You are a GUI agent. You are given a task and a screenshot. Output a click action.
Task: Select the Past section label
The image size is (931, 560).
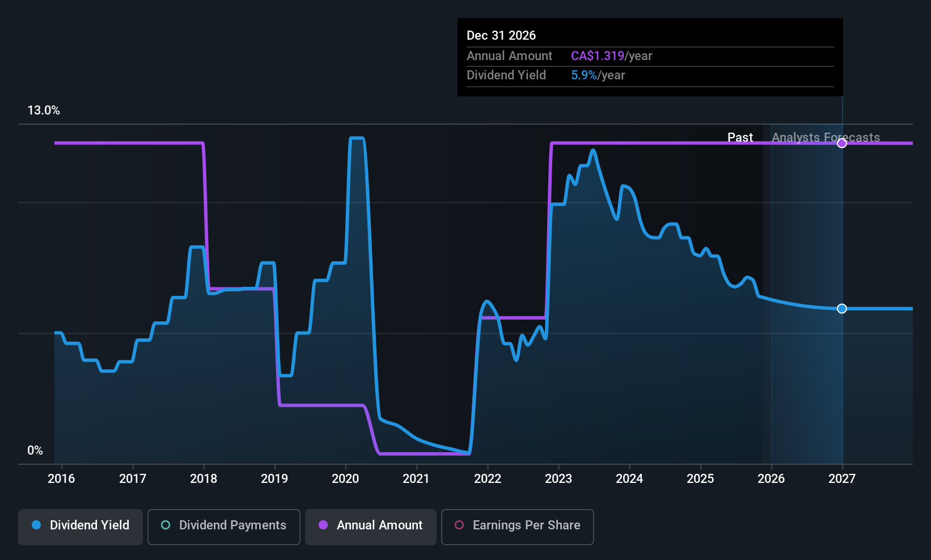[740, 137]
